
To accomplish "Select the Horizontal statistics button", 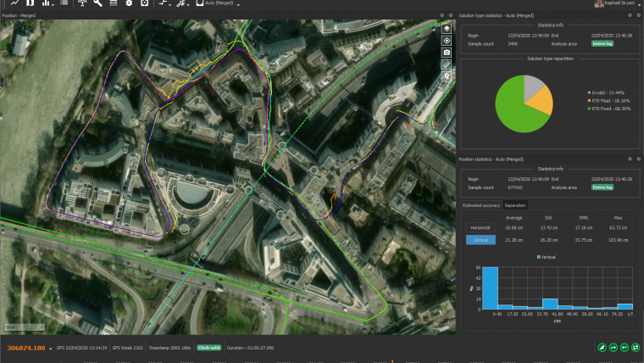I will [x=480, y=227].
